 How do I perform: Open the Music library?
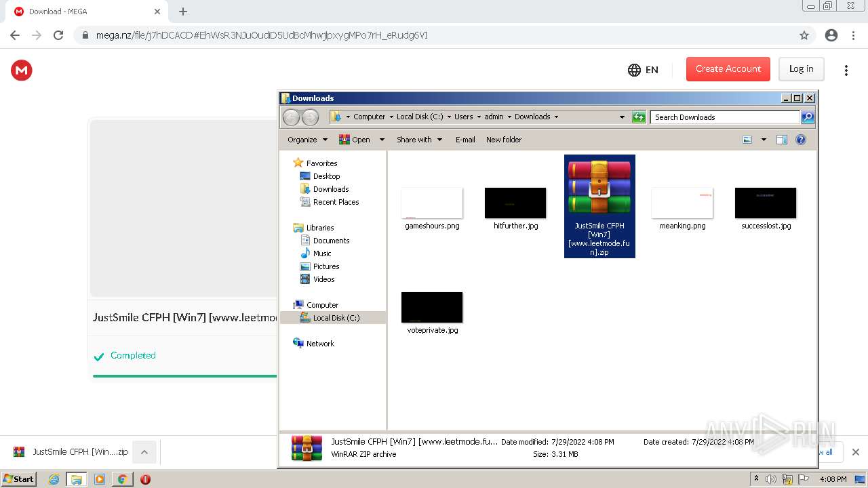click(316, 253)
